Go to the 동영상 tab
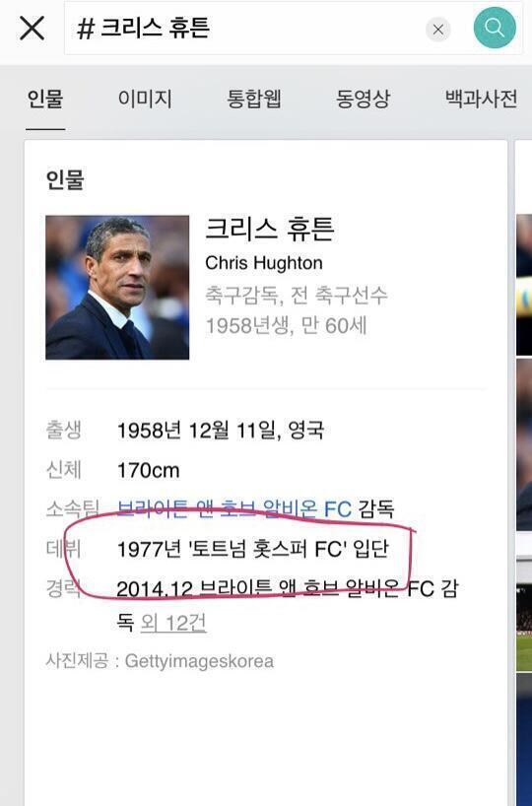532x806 pixels. coord(363,99)
